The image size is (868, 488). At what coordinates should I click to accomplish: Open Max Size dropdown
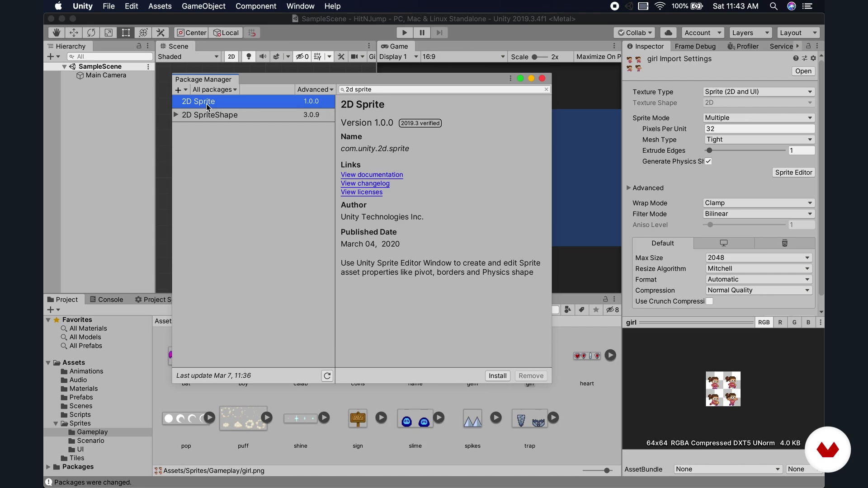[759, 258]
